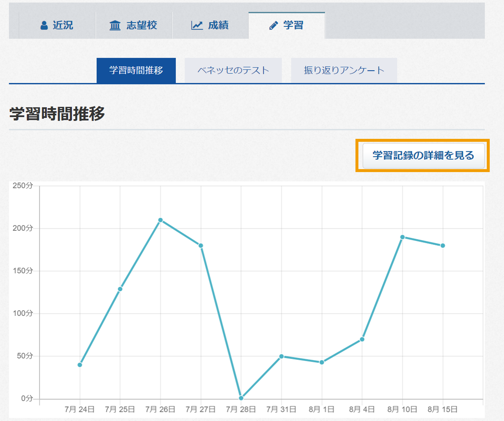
Task: Click the 8月 10日 data point
Action: click(x=403, y=237)
